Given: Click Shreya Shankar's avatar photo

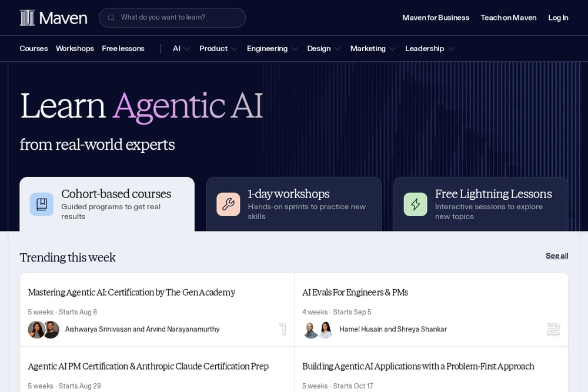Looking at the screenshot, I should [x=326, y=330].
